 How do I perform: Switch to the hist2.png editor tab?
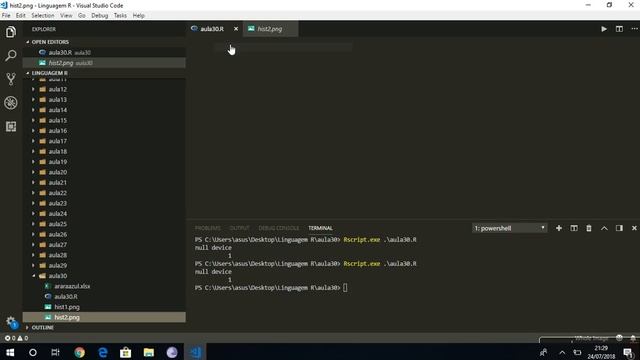(x=270, y=29)
